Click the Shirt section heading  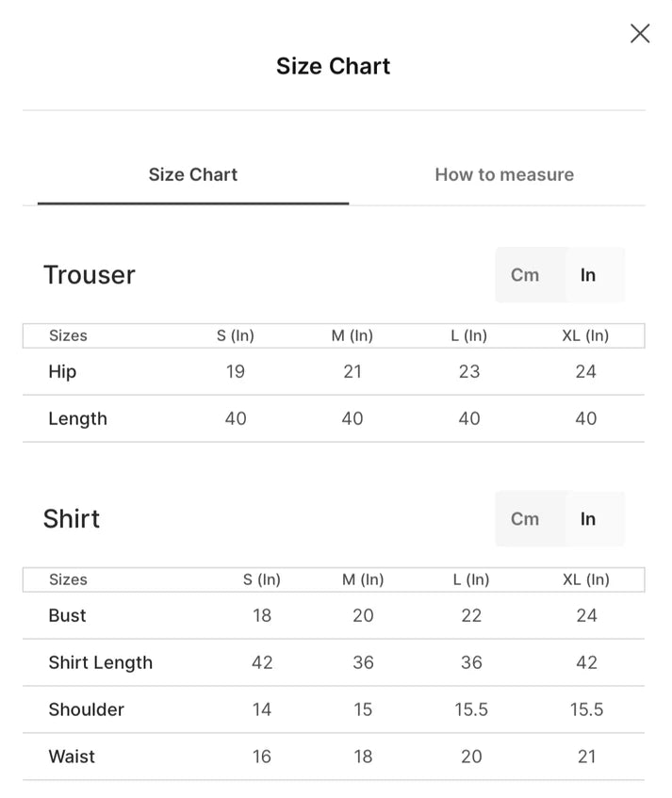coord(72,518)
